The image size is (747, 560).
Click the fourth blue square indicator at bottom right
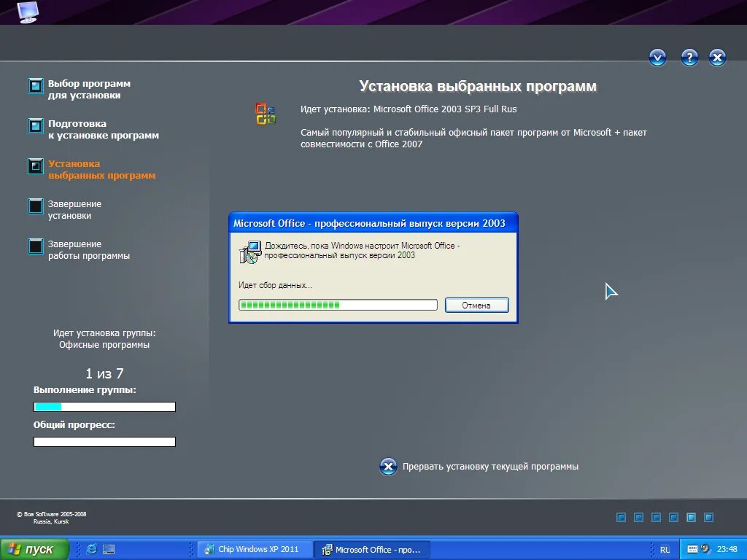click(673, 517)
